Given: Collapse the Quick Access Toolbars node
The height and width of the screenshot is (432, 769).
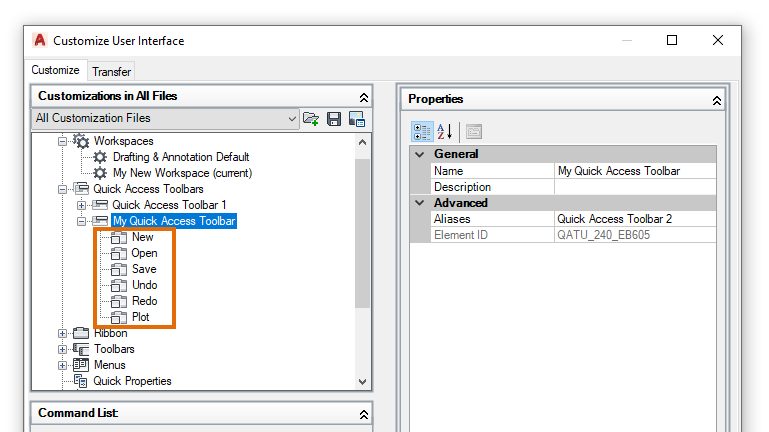Looking at the screenshot, I should tap(62, 189).
